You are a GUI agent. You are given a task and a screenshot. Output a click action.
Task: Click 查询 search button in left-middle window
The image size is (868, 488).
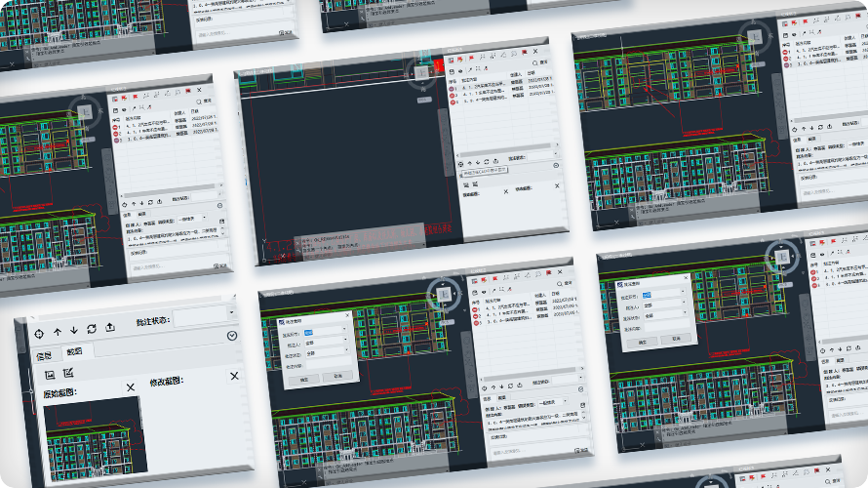204,102
